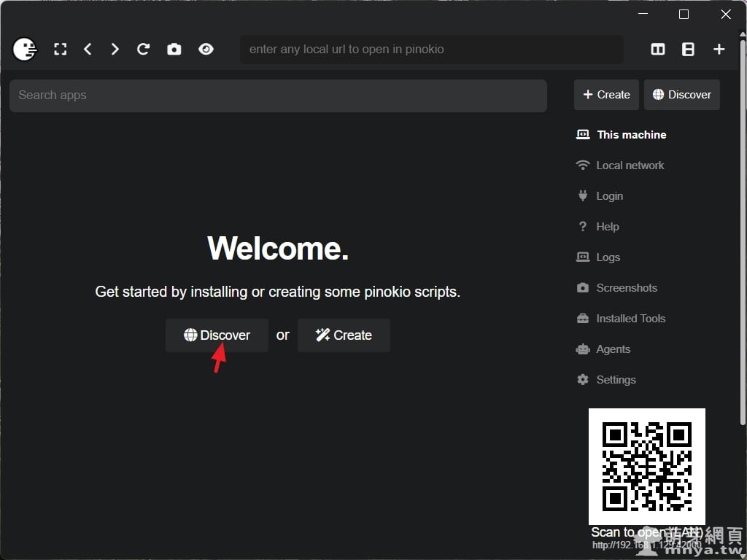Toggle fullscreen with the expand icon
Viewport: 747px width, 560px height.
click(x=61, y=50)
